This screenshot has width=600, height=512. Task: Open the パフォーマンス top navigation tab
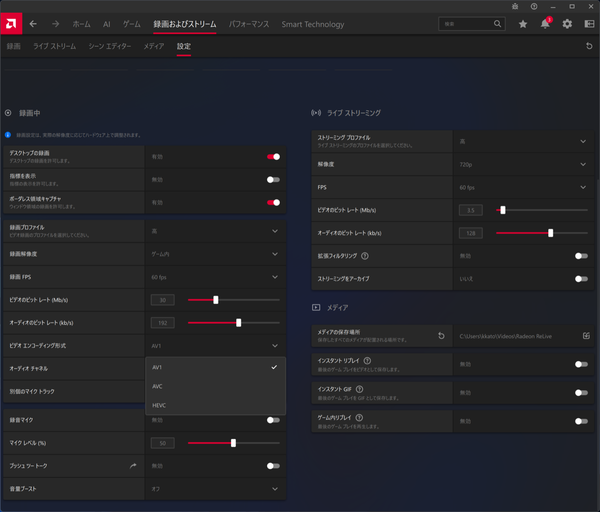(249, 24)
